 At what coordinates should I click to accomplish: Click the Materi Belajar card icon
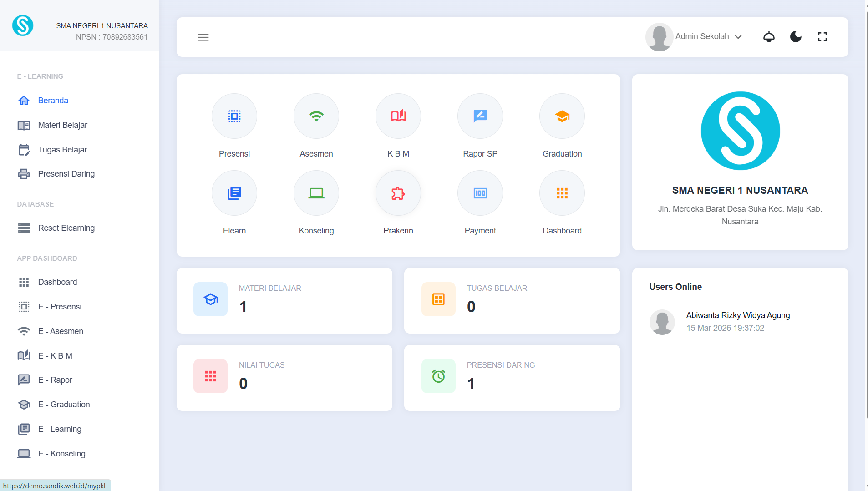coord(210,299)
